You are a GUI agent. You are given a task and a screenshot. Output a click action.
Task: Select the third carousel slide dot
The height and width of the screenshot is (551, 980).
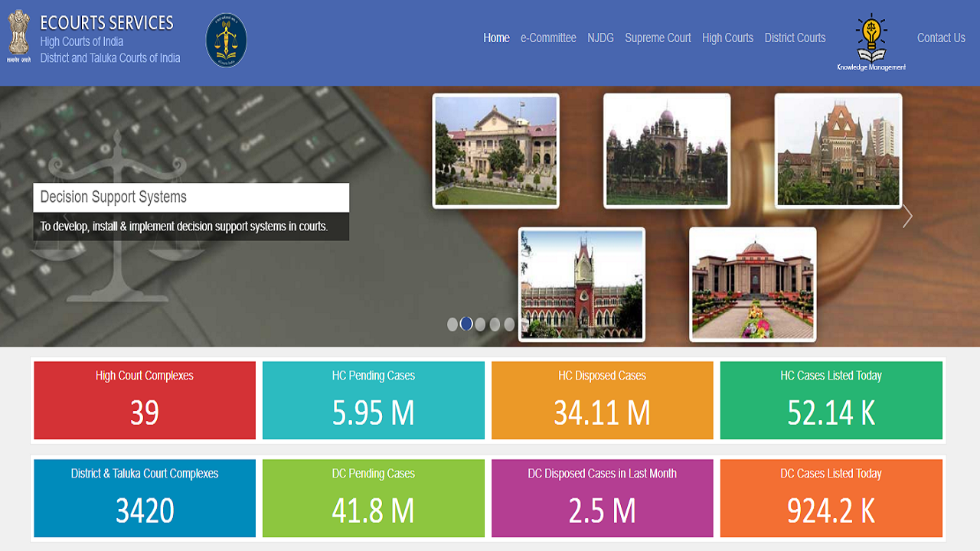click(x=481, y=324)
